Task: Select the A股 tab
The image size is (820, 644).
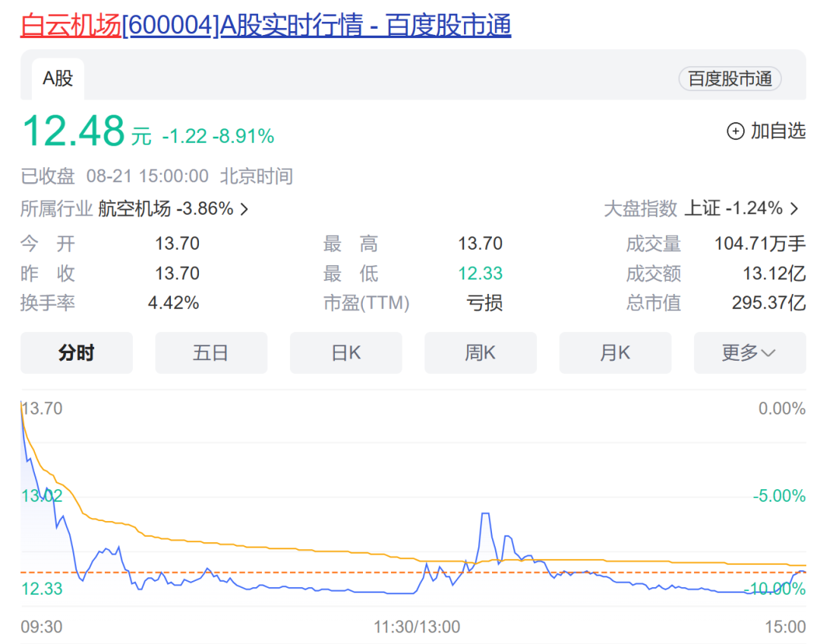Action: click(x=58, y=78)
